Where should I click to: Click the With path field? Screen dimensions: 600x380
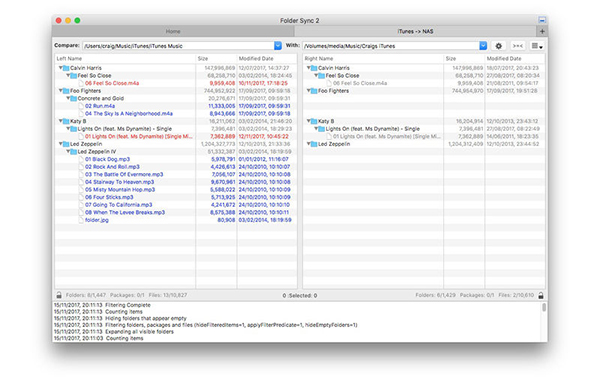[391, 46]
